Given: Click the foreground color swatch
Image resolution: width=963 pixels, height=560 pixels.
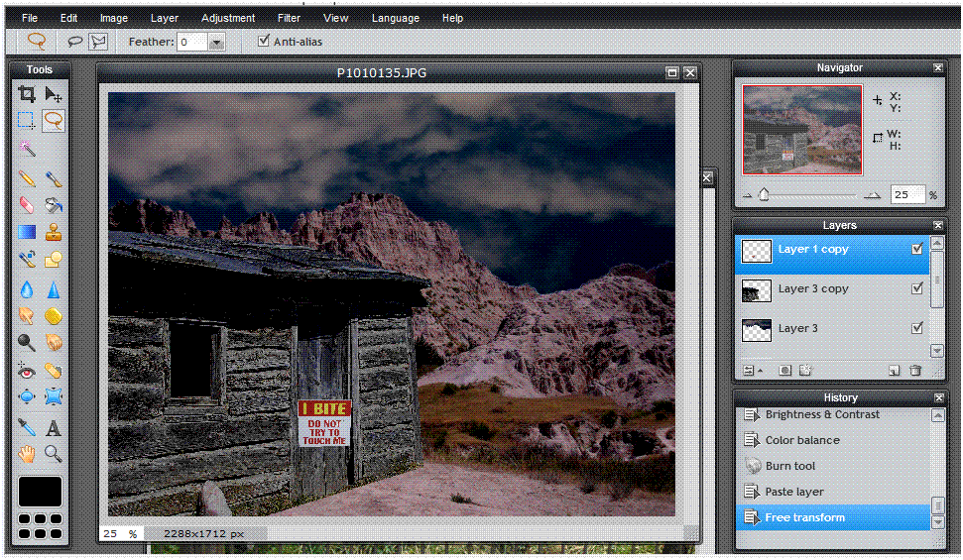Looking at the screenshot, I should pos(40,492).
